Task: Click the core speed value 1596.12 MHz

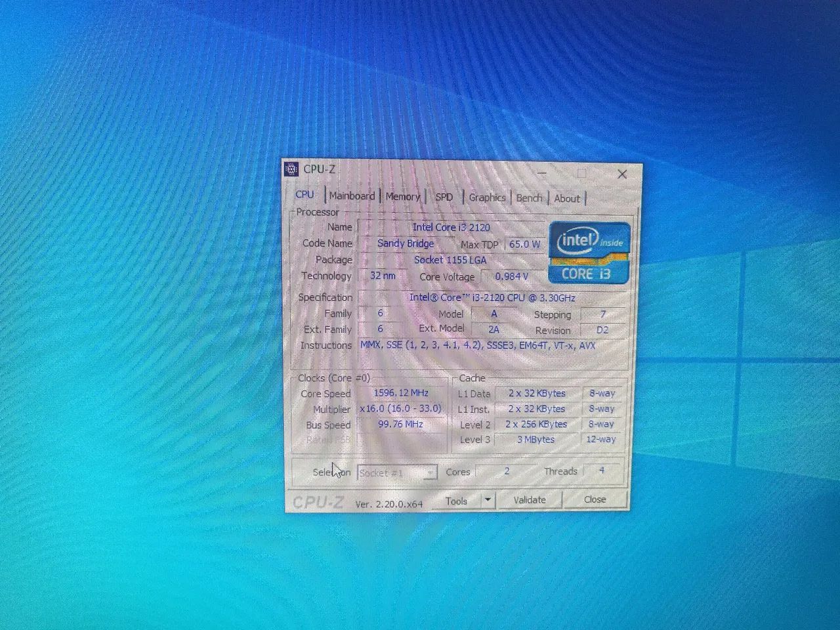Action: click(401, 393)
